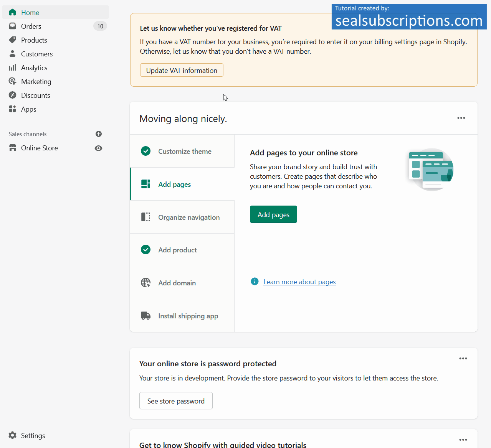Select the Organize navigation step
491x448 pixels.
coord(182,217)
